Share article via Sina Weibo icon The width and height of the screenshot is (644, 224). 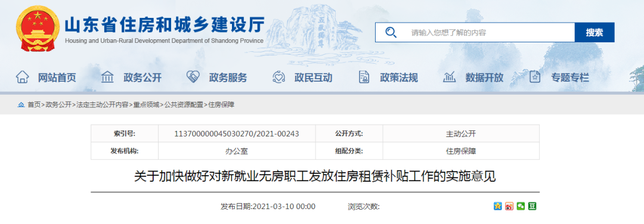coord(509,206)
